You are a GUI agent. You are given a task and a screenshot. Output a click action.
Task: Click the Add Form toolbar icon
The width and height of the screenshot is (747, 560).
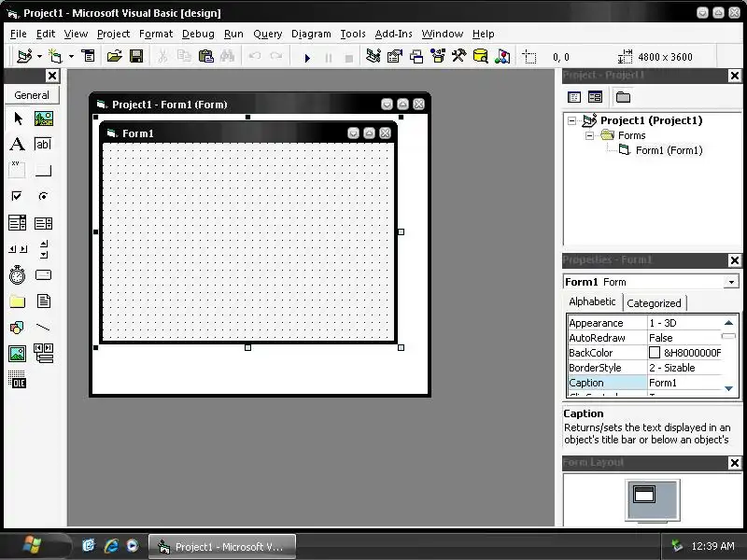tap(56, 57)
